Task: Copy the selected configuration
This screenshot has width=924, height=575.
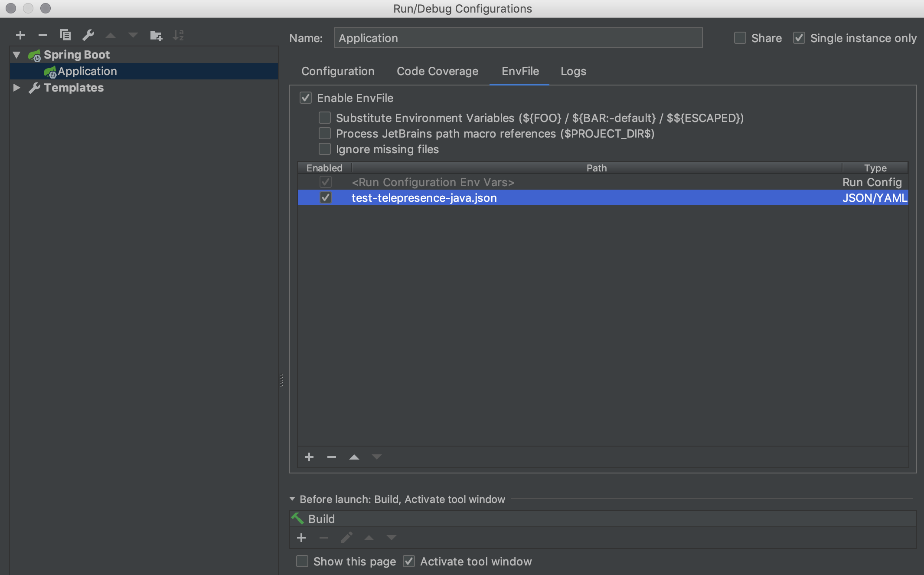Action: point(65,35)
